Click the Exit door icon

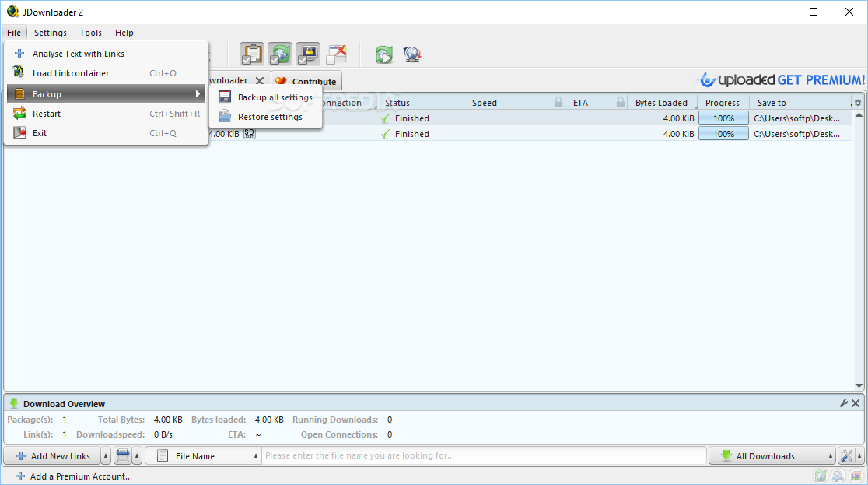pos(20,133)
